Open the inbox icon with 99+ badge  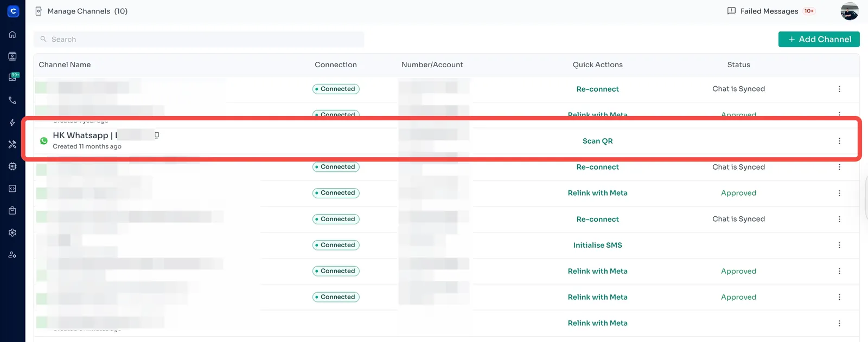12,78
